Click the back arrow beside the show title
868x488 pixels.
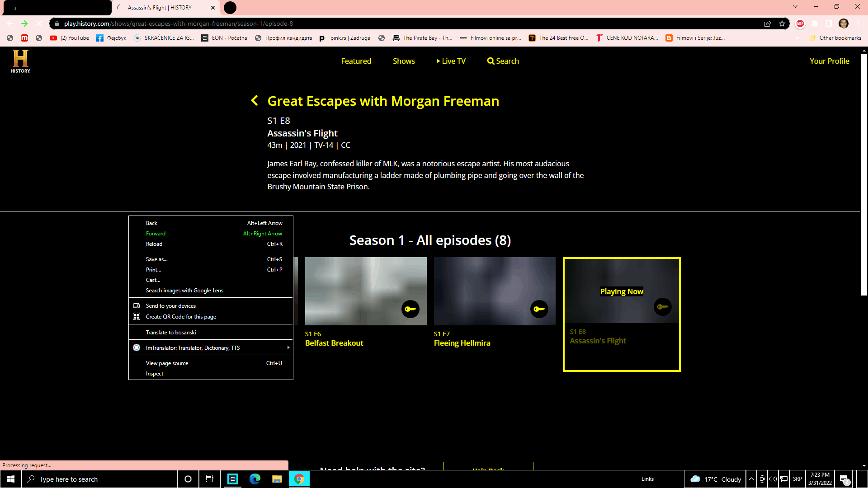point(255,100)
